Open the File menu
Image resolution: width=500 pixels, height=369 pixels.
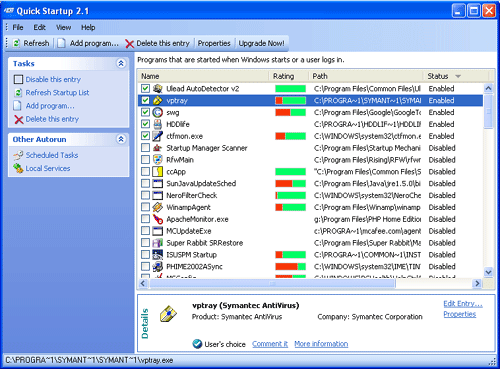18,28
